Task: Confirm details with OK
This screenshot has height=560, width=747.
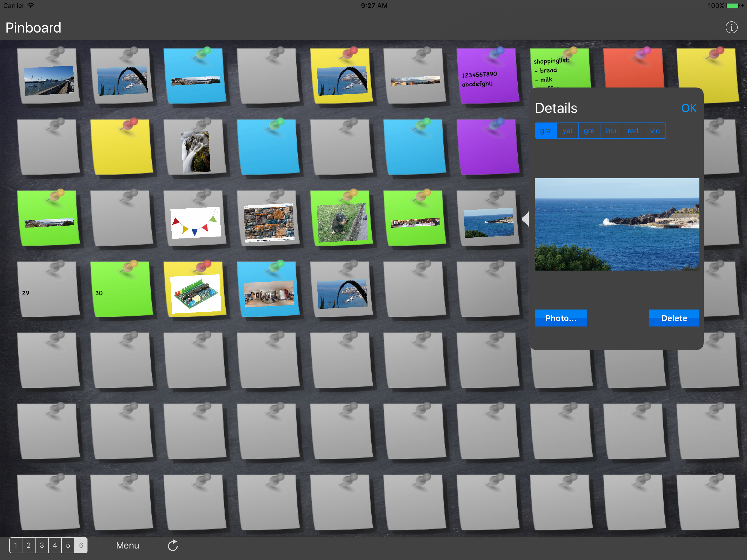Action: point(688,108)
